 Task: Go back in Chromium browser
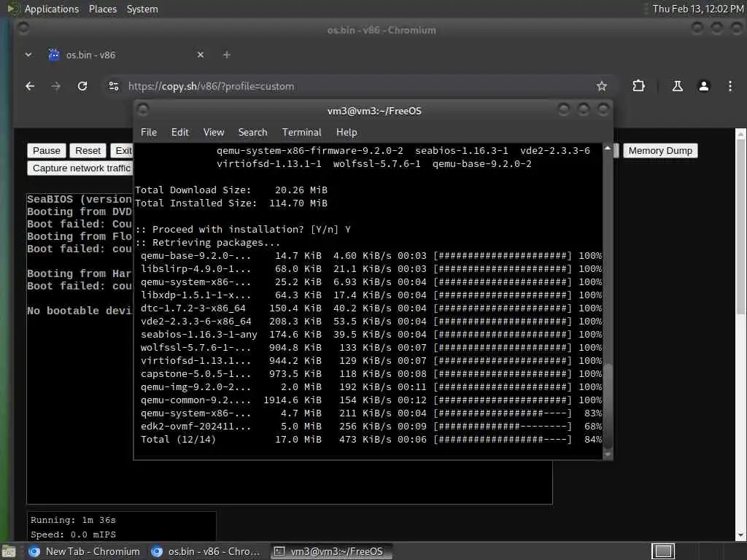coord(30,86)
